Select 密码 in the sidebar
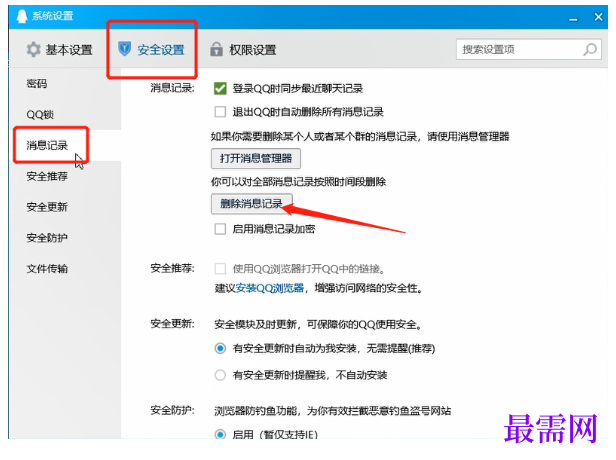616x460 pixels. (37, 84)
